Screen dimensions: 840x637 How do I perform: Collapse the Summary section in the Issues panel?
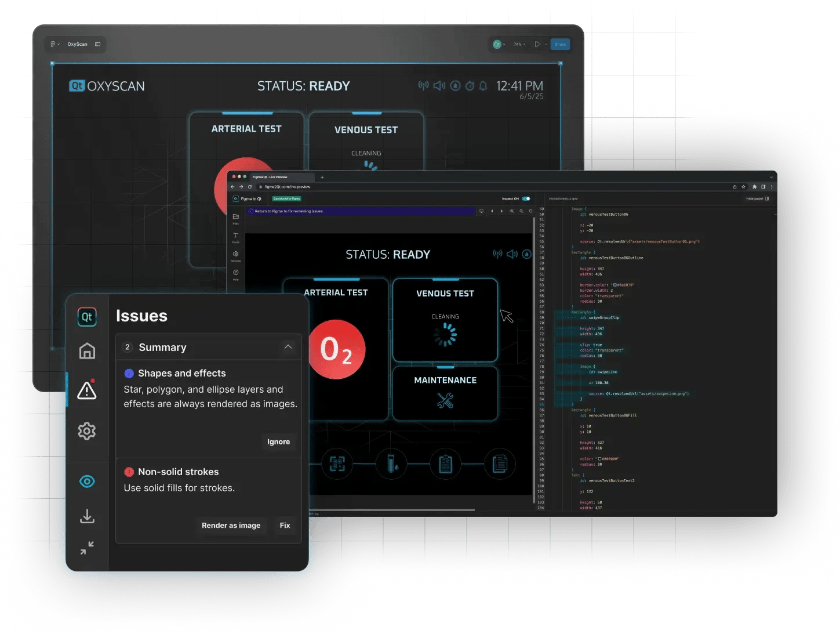(x=288, y=347)
